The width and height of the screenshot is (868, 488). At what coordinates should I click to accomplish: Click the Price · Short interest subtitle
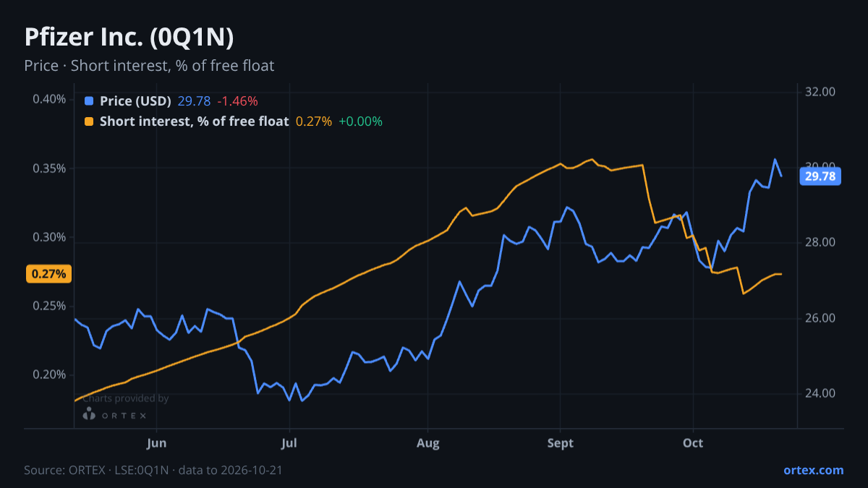(149, 66)
